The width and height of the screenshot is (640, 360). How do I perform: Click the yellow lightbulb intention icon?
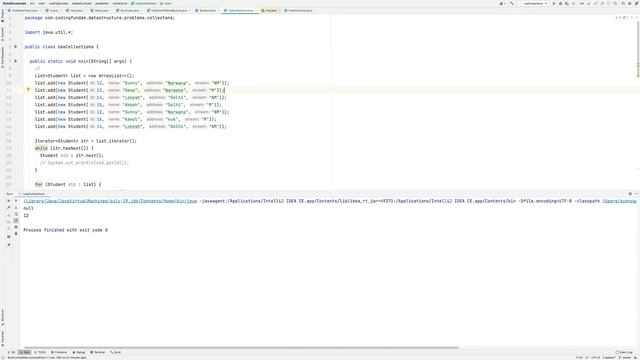tap(28, 89)
